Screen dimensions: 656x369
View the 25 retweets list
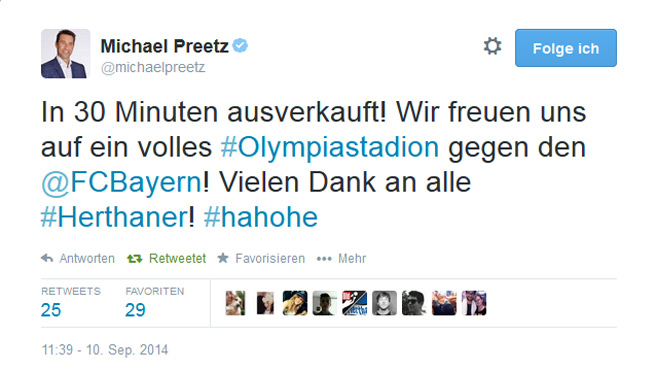[51, 310]
